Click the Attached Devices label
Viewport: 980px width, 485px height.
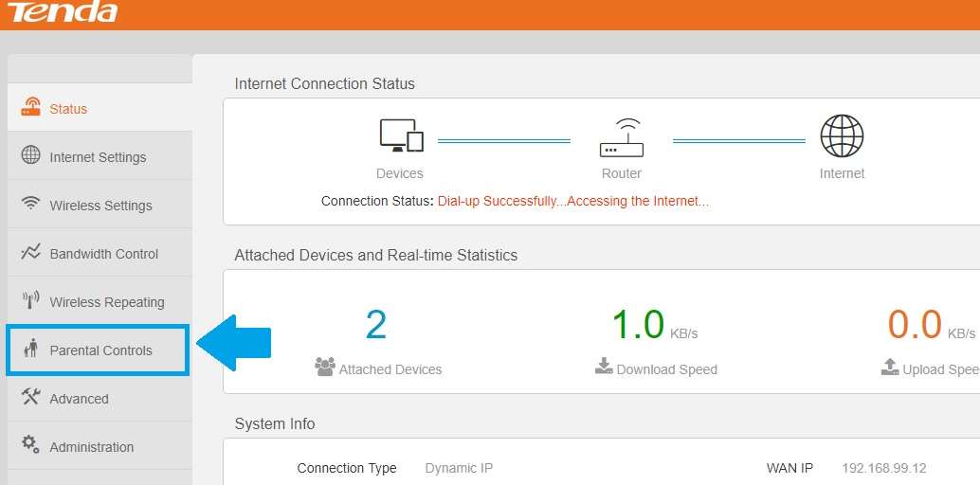(x=390, y=369)
